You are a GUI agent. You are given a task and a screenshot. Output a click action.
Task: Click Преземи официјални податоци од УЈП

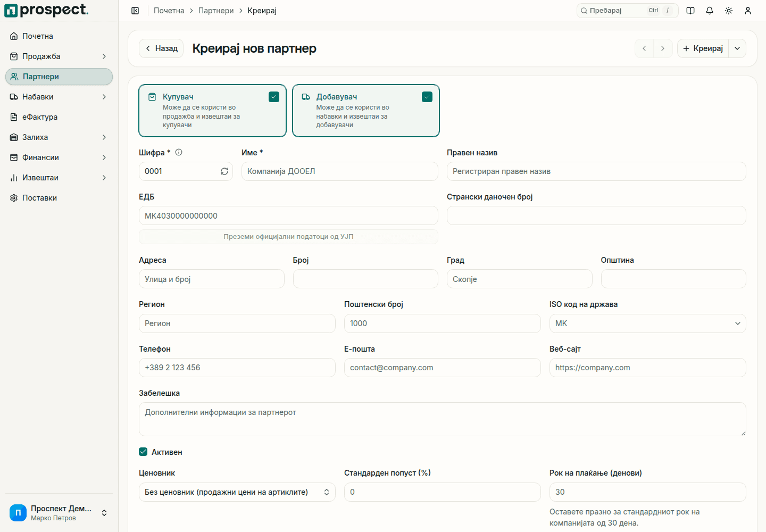coord(288,237)
